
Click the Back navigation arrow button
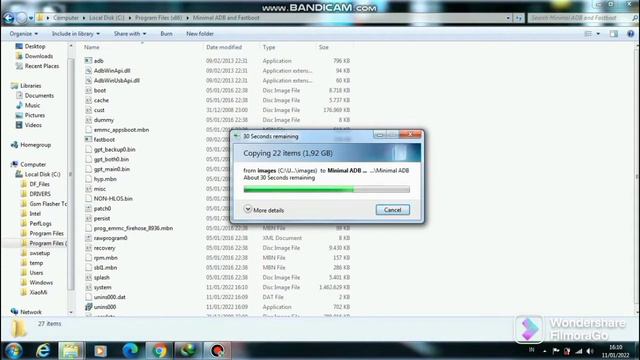(9, 18)
